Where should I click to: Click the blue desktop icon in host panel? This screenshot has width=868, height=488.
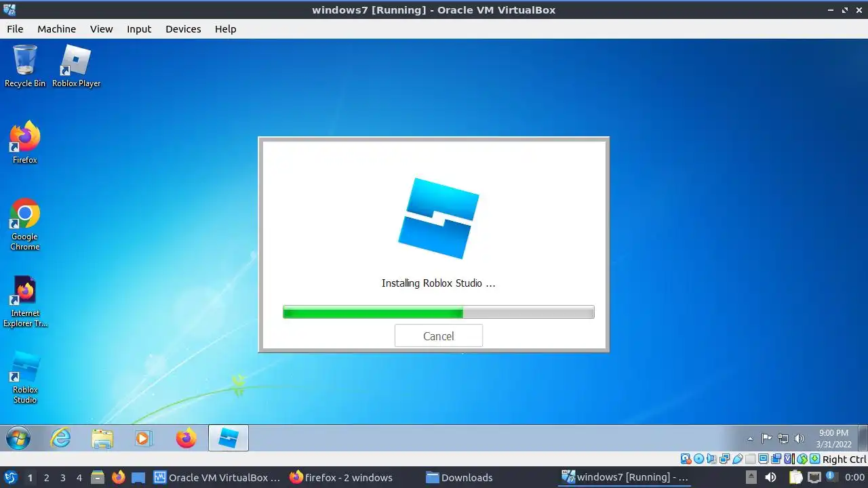point(138,477)
